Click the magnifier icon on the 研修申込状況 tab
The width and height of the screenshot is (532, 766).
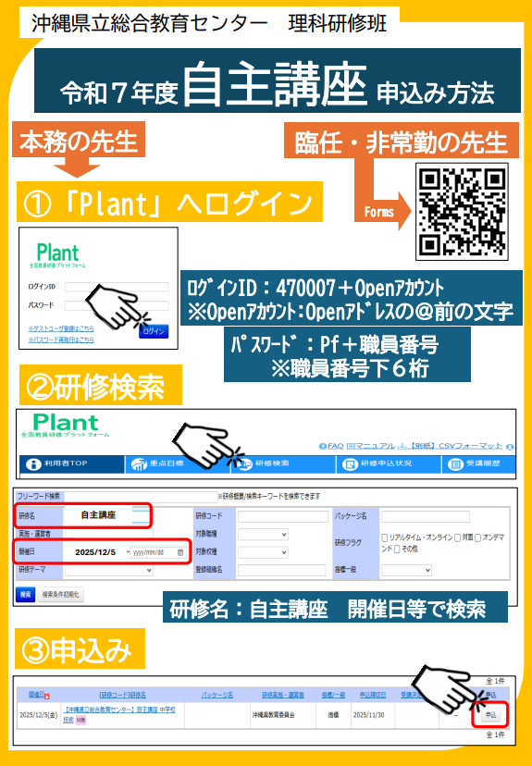(350, 464)
